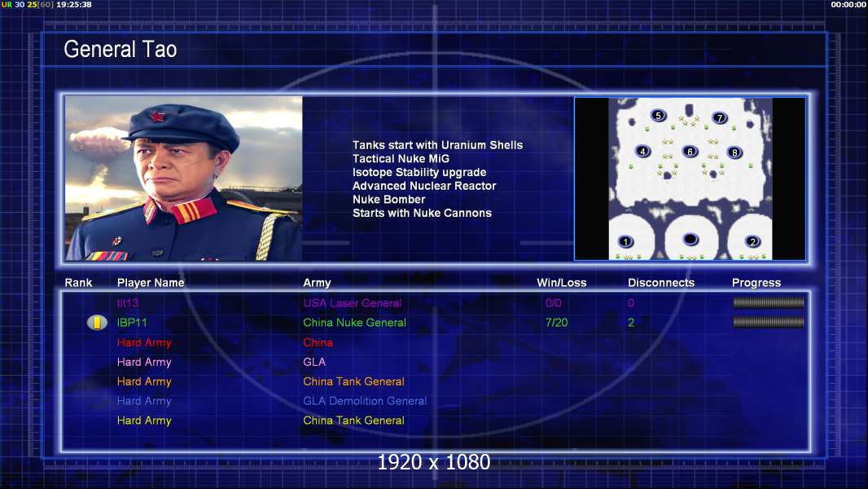Click the "Progress" column header
This screenshot has height=489, width=868.
pyautogui.click(x=756, y=283)
